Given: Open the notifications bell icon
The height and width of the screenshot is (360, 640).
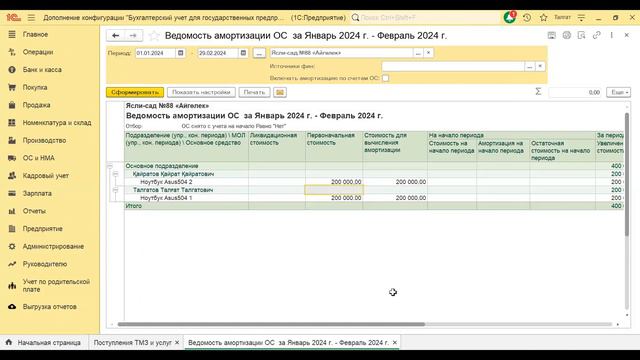Looking at the screenshot, I should (x=509, y=18).
